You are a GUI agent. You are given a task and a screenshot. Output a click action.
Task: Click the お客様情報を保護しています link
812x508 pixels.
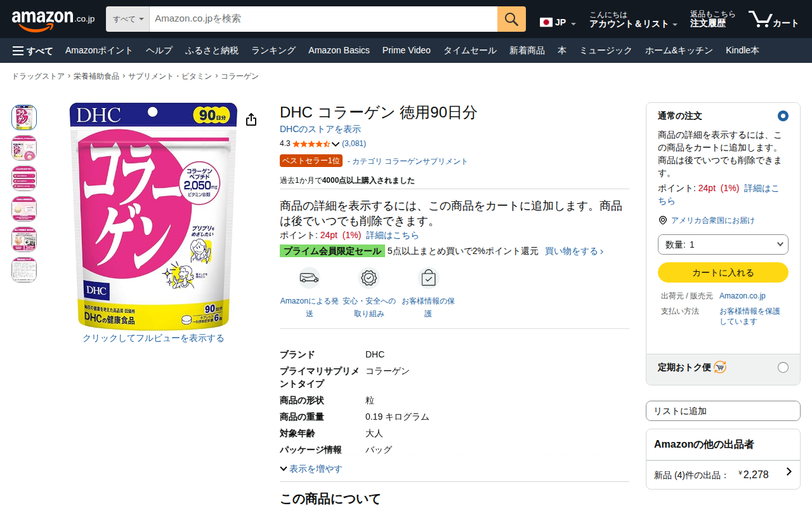750,316
